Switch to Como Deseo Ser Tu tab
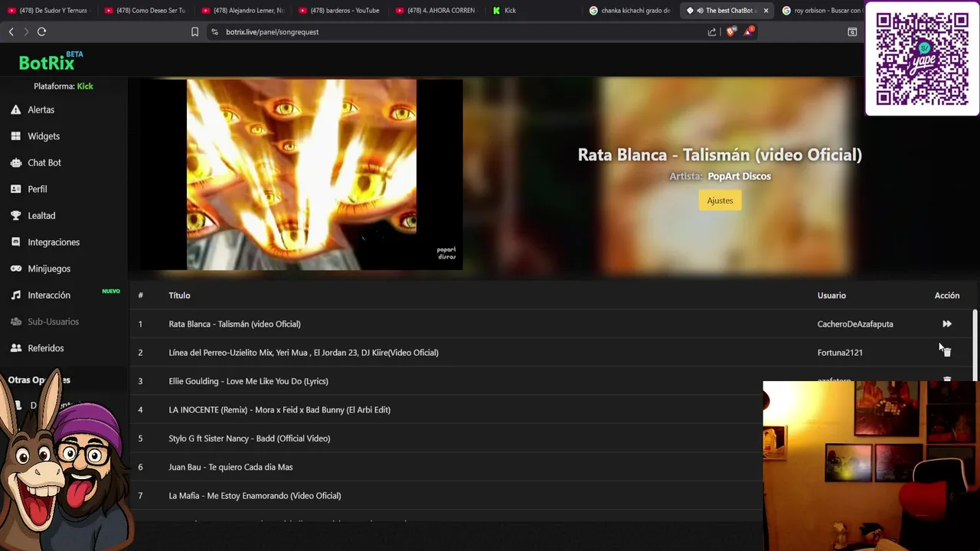The image size is (980, 551). tap(145, 11)
